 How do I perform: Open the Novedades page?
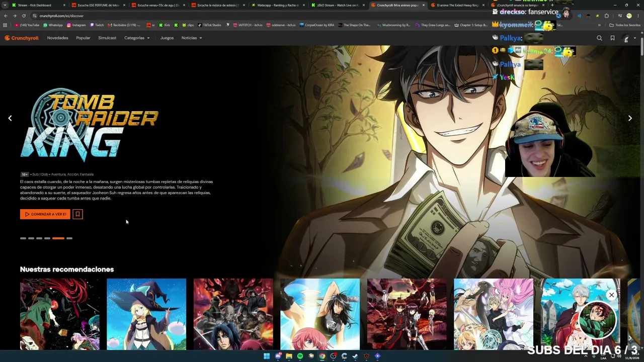pos(57,38)
